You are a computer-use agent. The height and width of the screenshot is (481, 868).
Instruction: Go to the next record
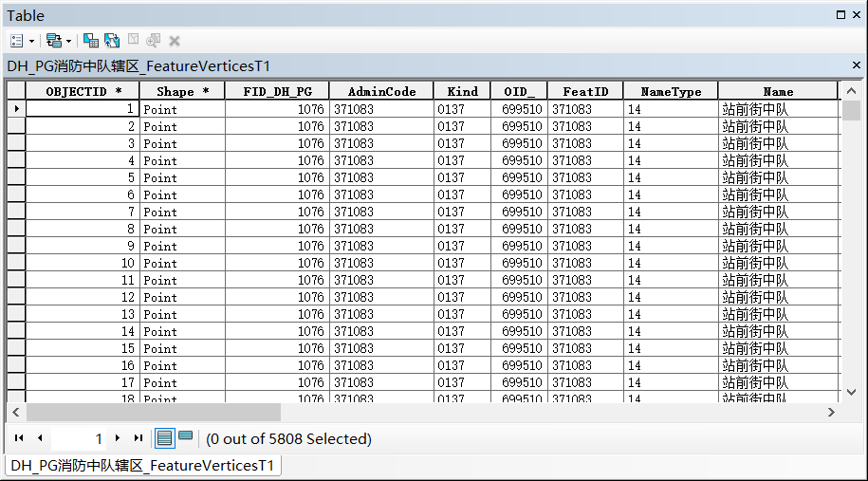[118, 437]
